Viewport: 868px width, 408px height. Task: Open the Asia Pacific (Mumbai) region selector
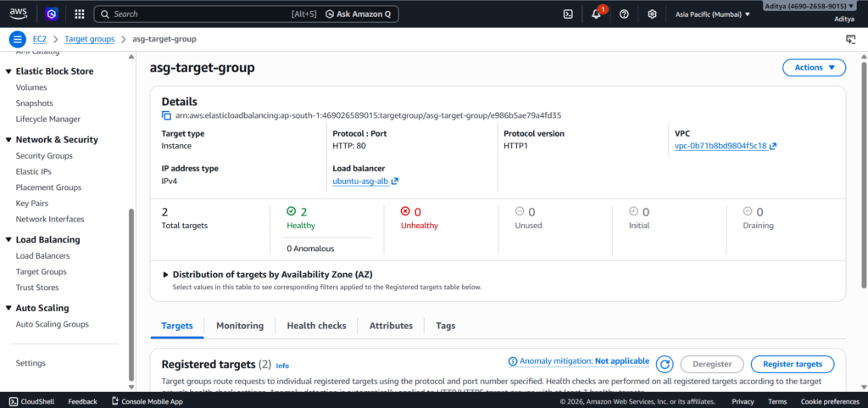point(714,14)
